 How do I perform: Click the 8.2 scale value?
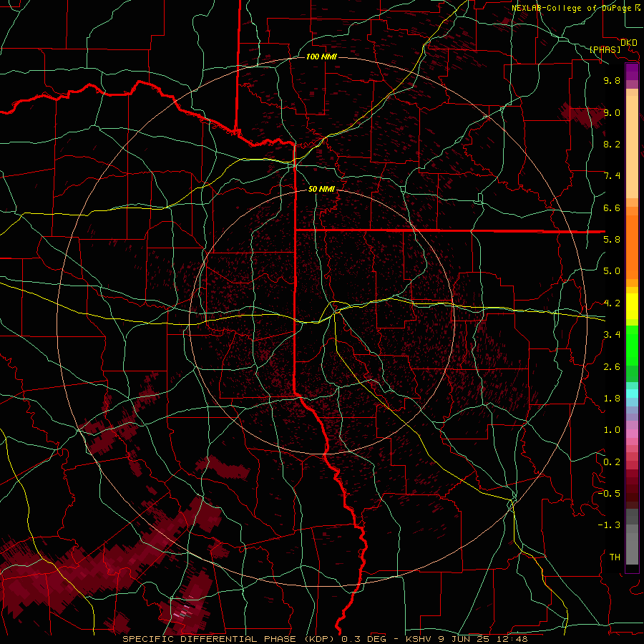[x=612, y=144]
